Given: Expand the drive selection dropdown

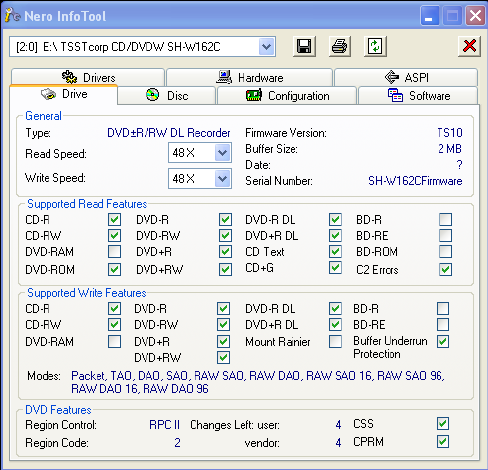Looking at the screenshot, I should pyautogui.click(x=266, y=47).
